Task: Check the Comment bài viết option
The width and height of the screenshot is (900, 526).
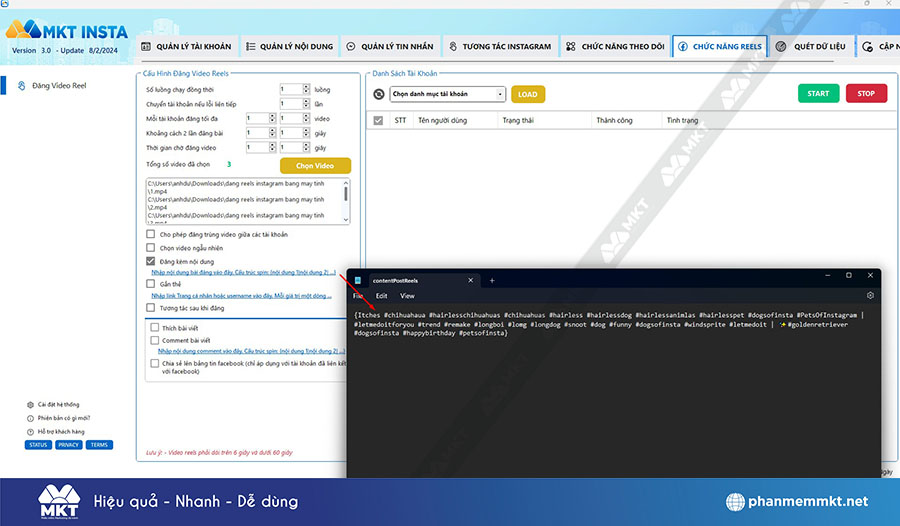Action: (154, 340)
